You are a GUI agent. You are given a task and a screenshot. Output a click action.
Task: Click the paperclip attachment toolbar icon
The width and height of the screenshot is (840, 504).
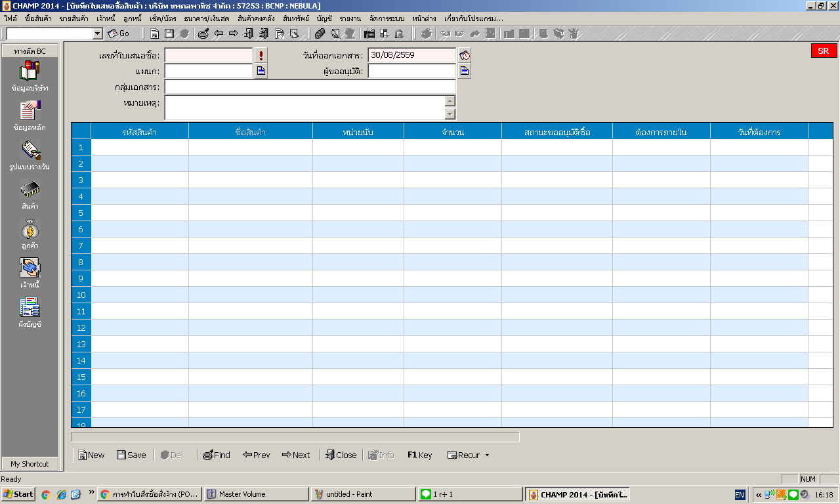click(x=320, y=33)
